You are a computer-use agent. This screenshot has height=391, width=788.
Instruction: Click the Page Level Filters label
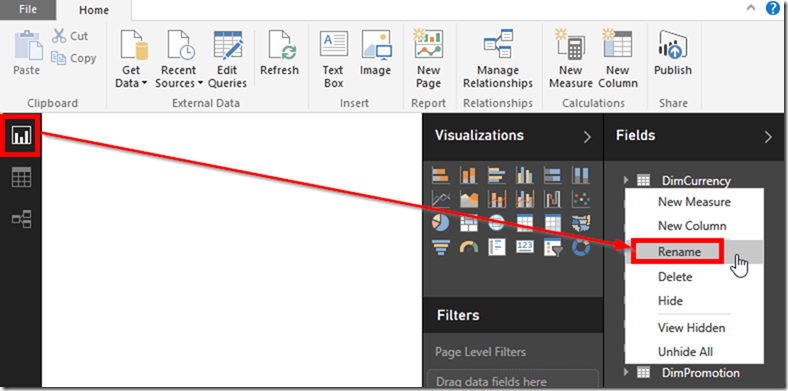[x=480, y=352]
